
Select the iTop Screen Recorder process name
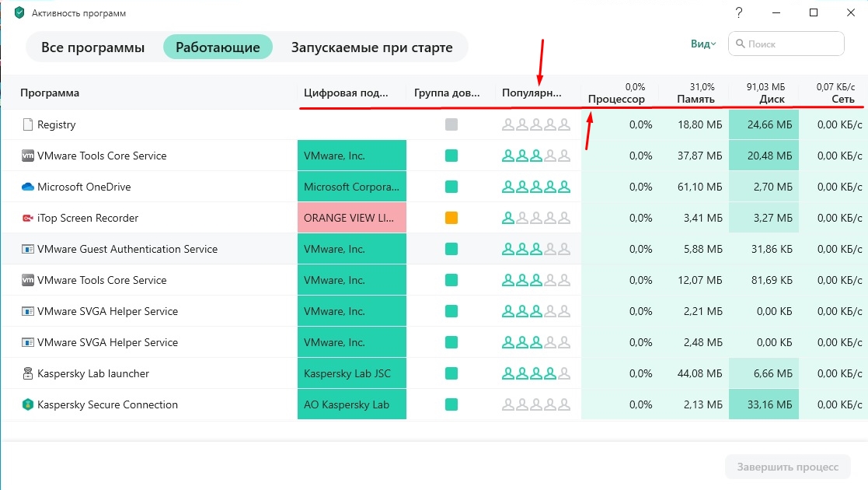[88, 218]
